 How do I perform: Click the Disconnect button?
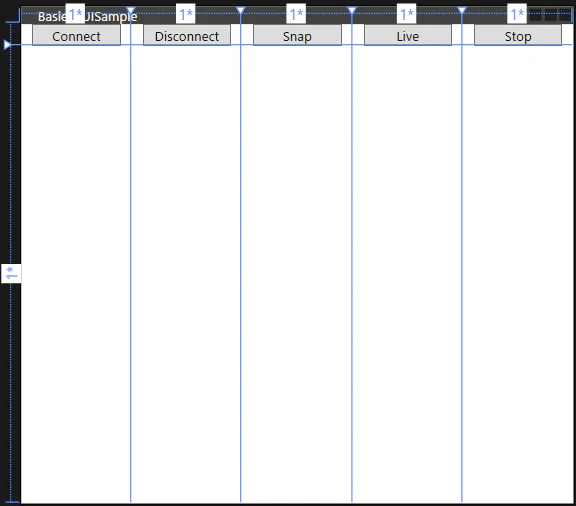tap(187, 36)
